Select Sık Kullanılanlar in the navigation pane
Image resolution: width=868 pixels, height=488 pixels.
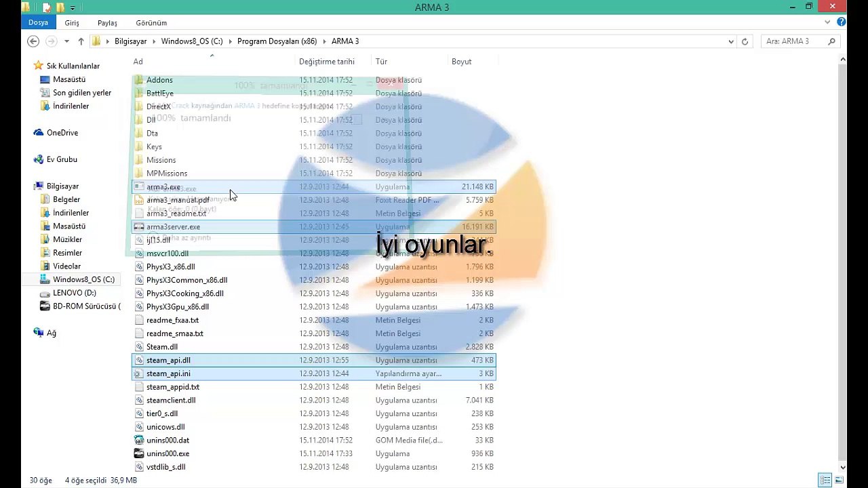click(x=73, y=66)
